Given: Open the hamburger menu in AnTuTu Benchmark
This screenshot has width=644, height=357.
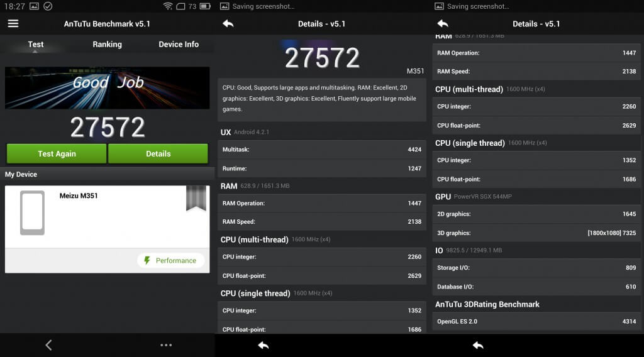Looking at the screenshot, I should point(13,23).
